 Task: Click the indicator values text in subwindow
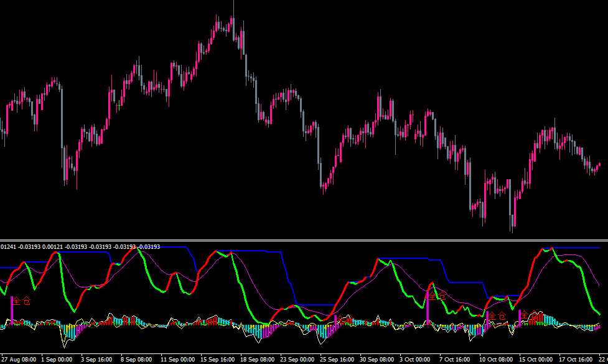pos(80,247)
